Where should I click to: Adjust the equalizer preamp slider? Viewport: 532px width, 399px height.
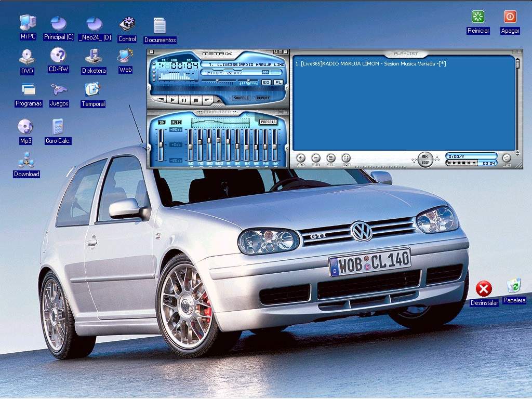(x=161, y=145)
